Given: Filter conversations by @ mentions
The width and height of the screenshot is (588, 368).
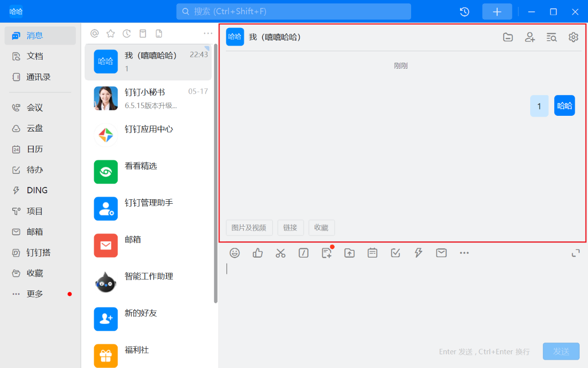Looking at the screenshot, I should pos(95,33).
